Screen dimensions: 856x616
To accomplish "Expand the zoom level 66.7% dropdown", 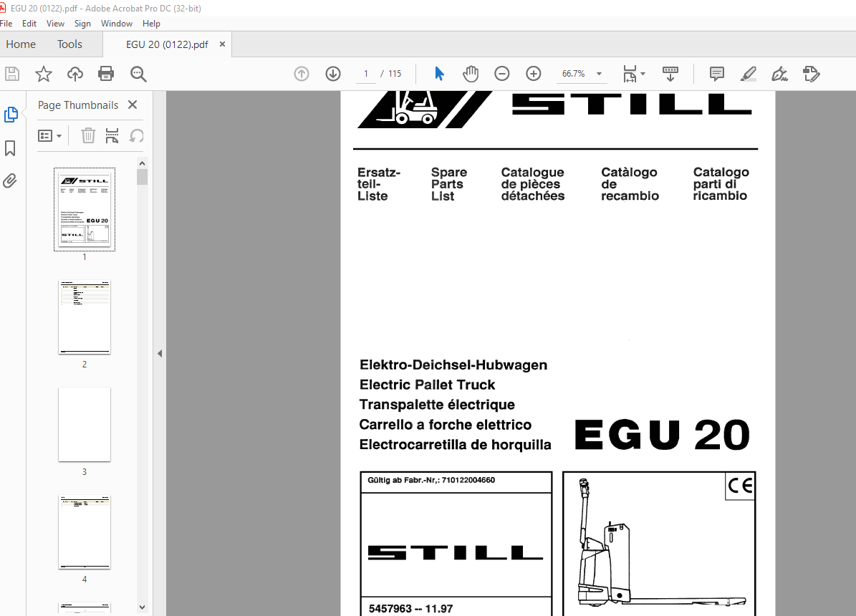I will (599, 74).
